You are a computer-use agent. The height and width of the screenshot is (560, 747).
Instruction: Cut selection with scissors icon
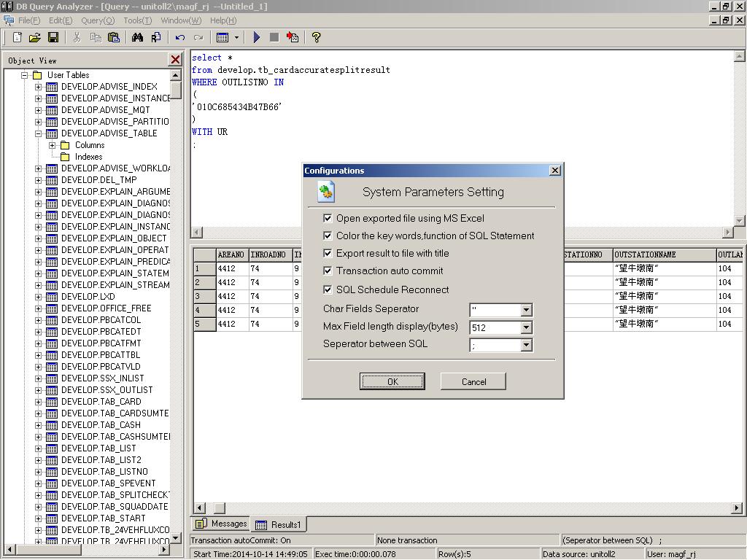coord(77,37)
